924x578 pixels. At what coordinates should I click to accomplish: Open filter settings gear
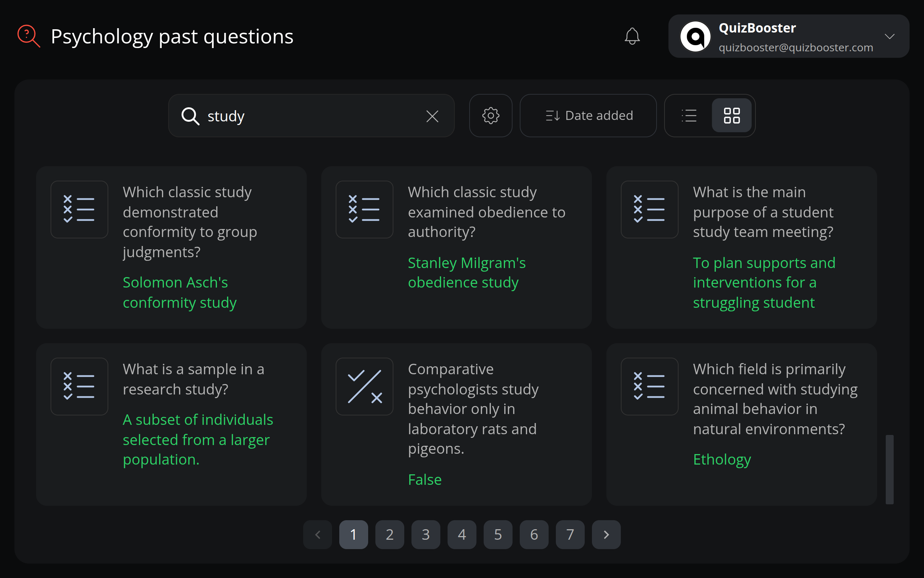[x=491, y=116]
